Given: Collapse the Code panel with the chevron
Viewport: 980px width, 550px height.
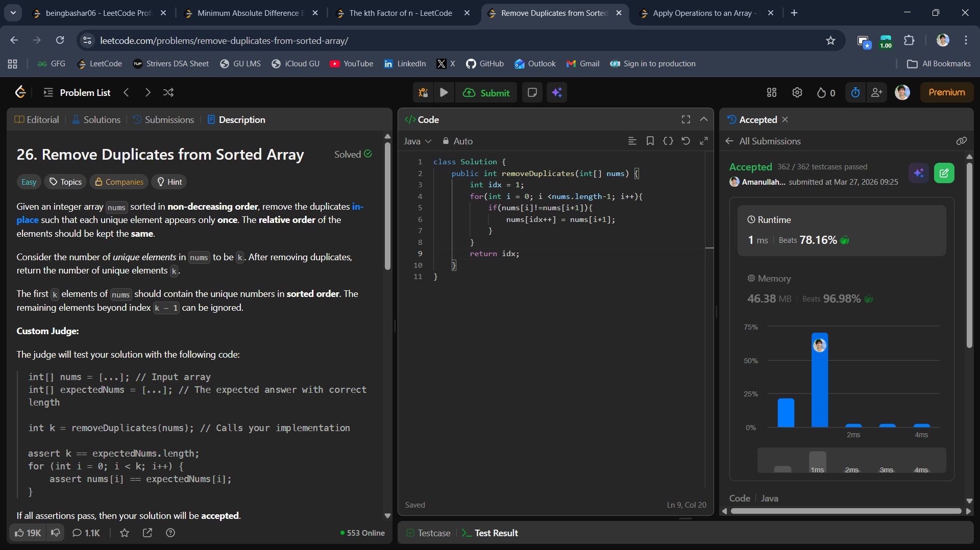Looking at the screenshot, I should tap(703, 119).
